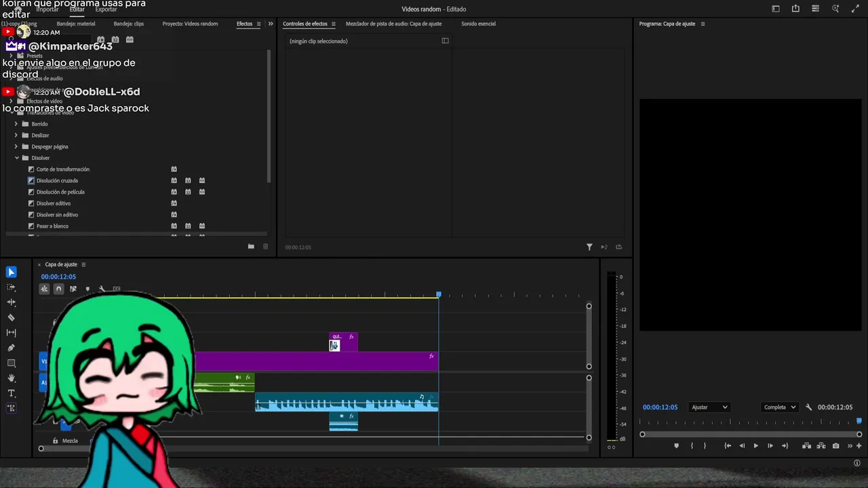The width and height of the screenshot is (868, 488).
Task: Toggle nest-or-individual-clips insert mode
Action: [44, 289]
